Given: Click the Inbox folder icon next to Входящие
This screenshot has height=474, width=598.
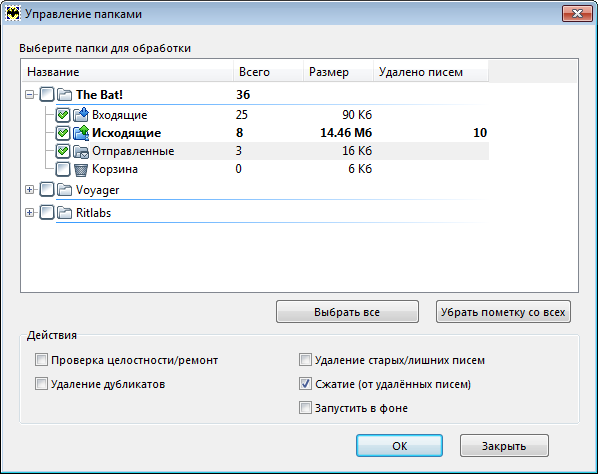Looking at the screenshot, I should click(x=81, y=114).
